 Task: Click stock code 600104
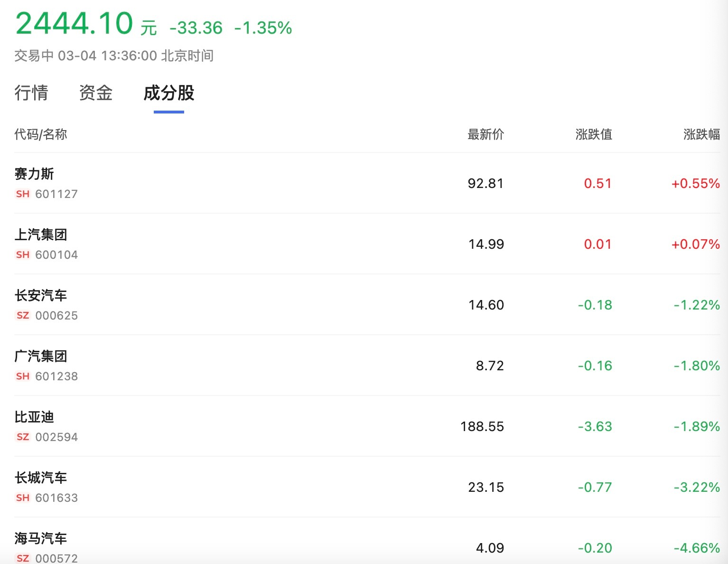(x=56, y=254)
